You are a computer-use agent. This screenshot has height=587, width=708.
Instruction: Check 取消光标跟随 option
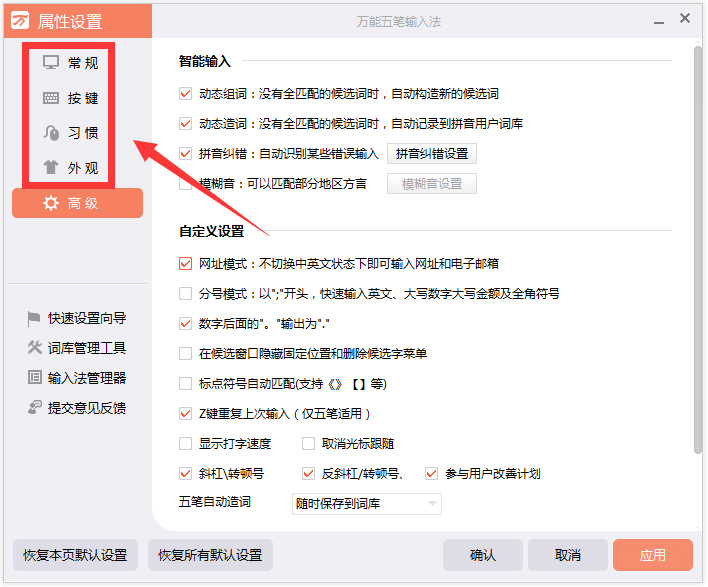click(308, 443)
